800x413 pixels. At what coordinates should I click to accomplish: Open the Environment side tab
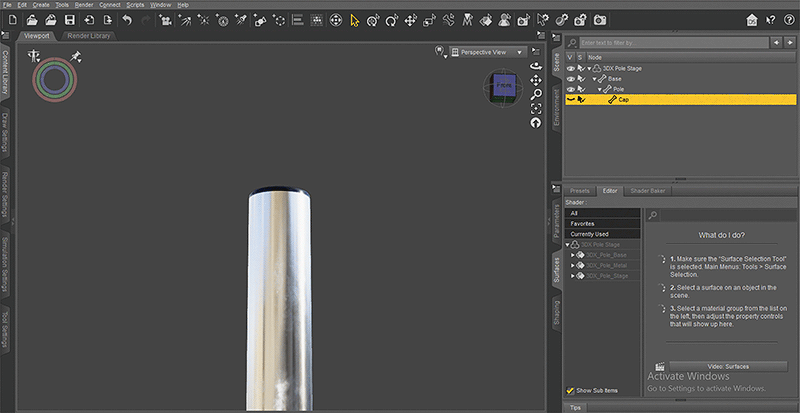(556, 108)
